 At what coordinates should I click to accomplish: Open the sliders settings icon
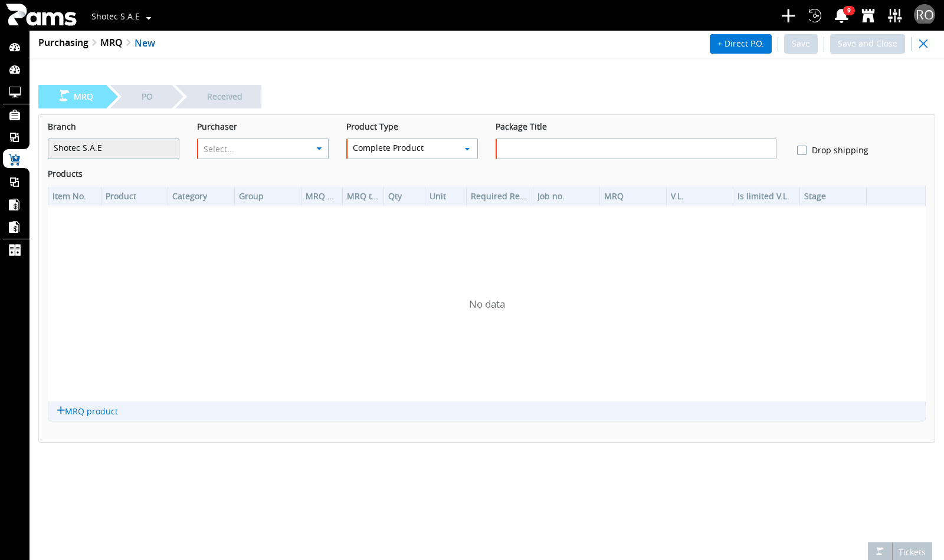(895, 15)
